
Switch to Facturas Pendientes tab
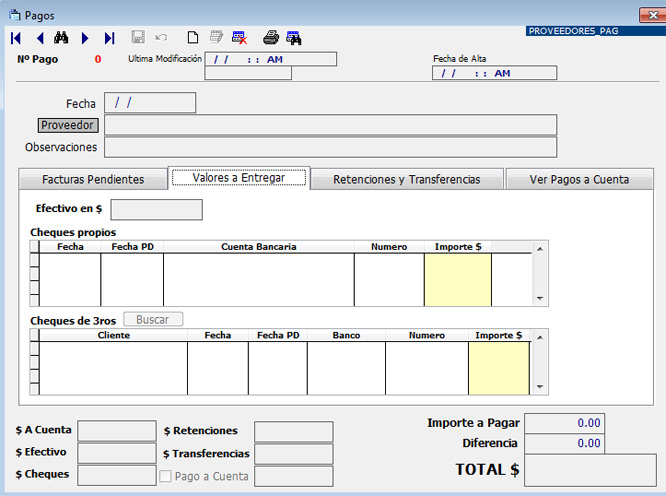click(x=93, y=180)
